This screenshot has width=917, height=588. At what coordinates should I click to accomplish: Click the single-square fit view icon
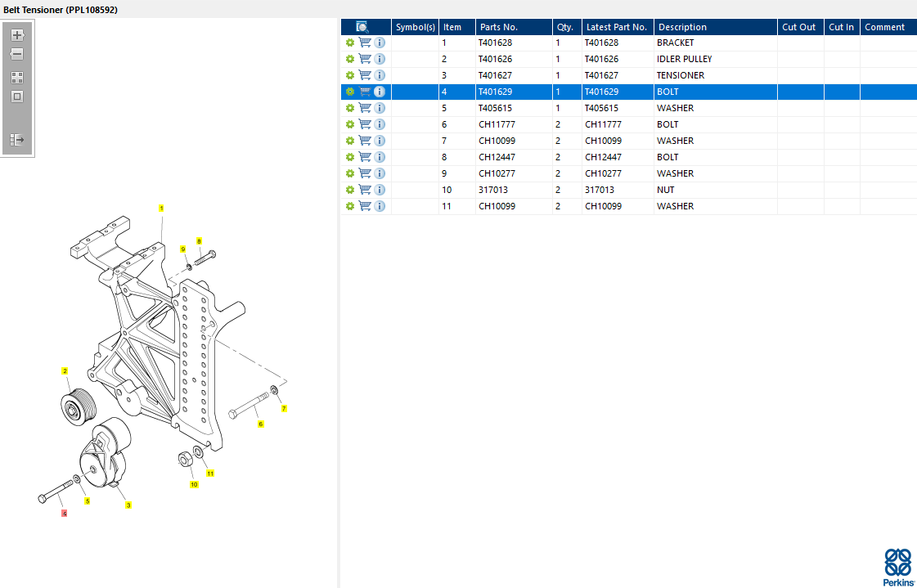coord(17,97)
